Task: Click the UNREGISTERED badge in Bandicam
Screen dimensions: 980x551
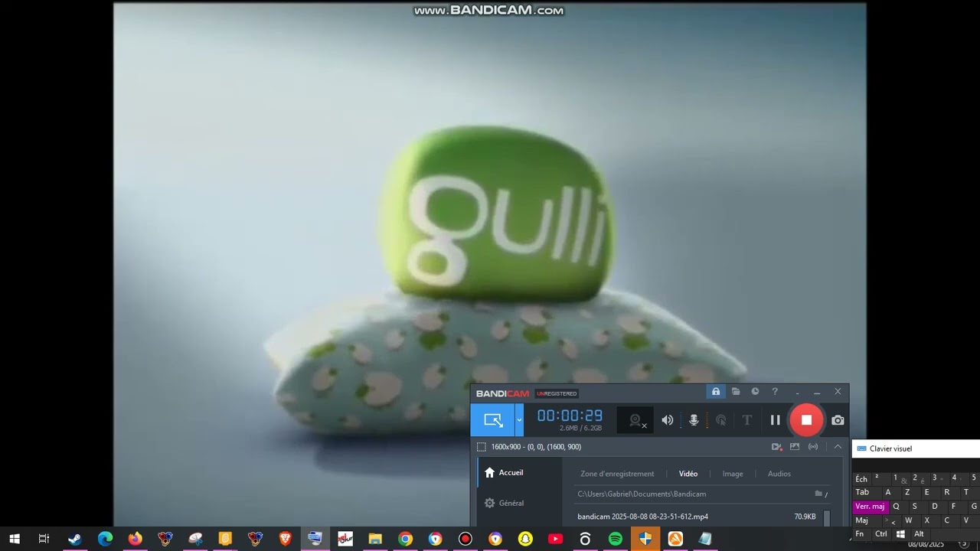Action: click(557, 393)
